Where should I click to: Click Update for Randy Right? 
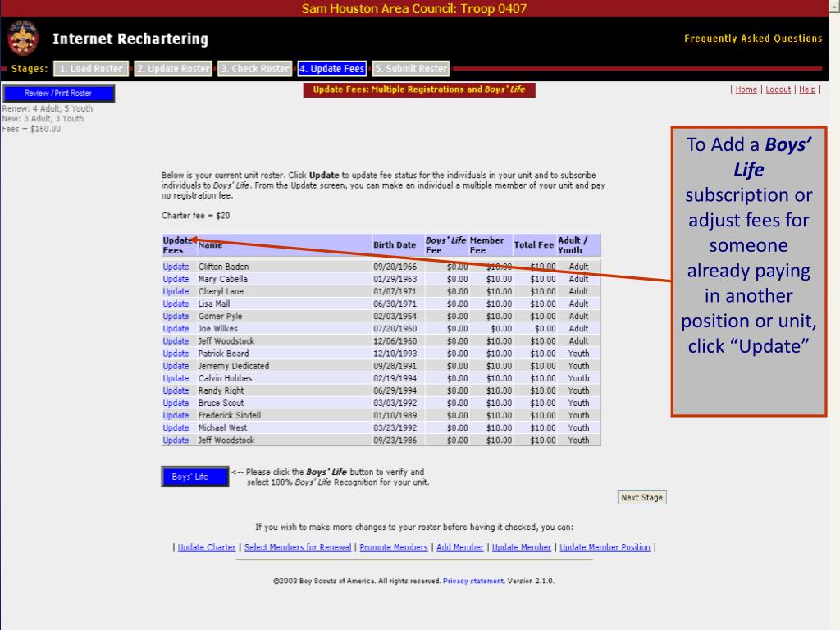pyautogui.click(x=176, y=390)
